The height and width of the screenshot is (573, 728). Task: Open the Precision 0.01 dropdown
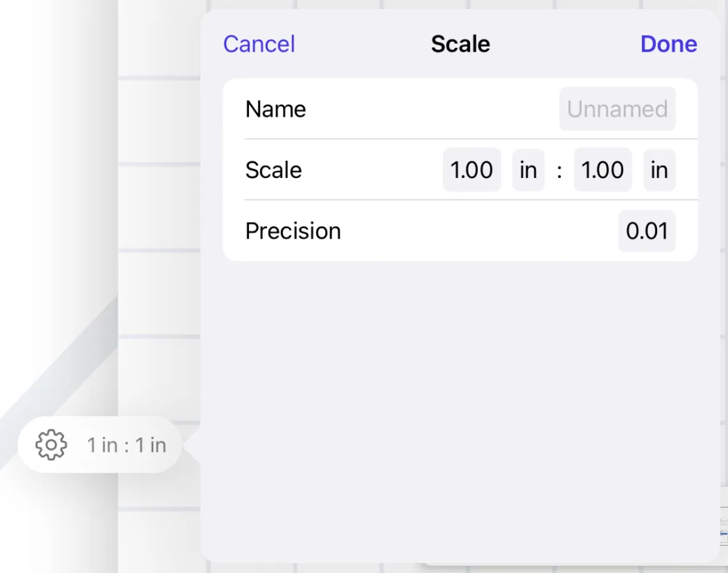pos(647,230)
